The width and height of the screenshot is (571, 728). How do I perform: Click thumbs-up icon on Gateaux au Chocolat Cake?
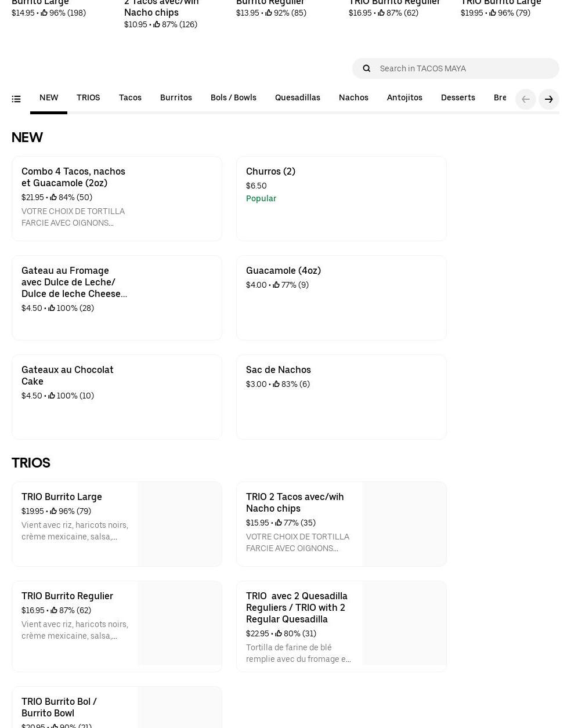[x=52, y=396]
